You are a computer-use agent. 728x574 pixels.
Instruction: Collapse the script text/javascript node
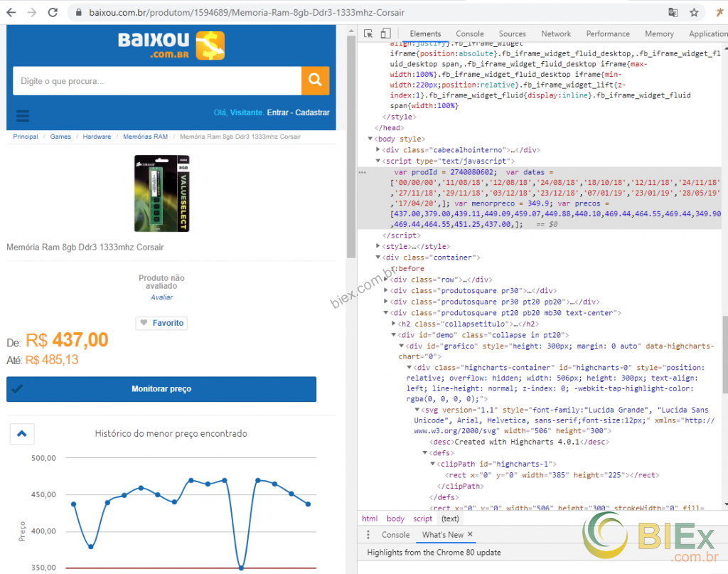(378, 161)
